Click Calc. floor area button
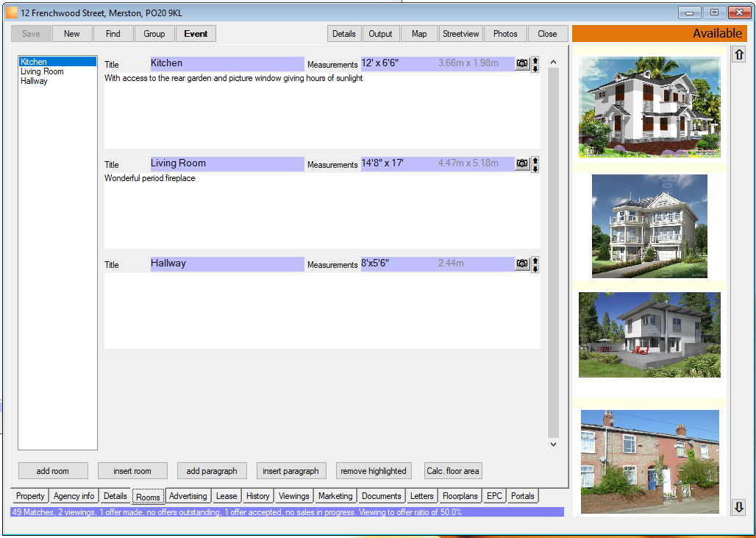Viewport: 756px width, 538px height. 453,471
